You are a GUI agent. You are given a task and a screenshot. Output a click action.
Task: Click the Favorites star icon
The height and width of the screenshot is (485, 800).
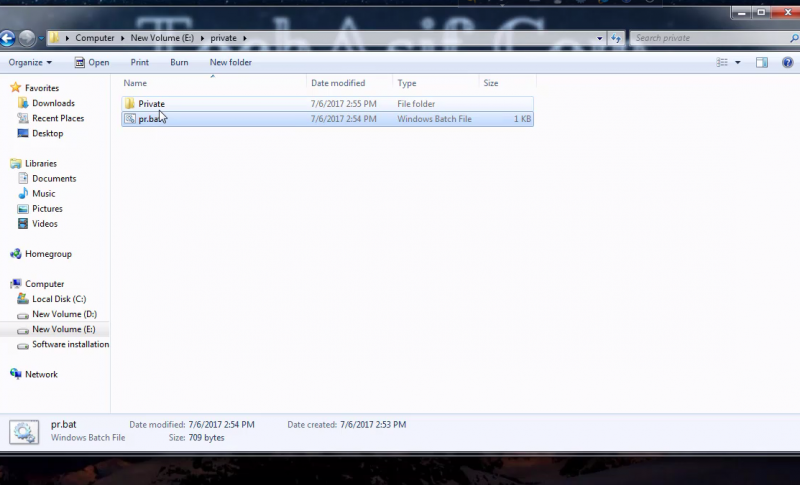point(16,88)
